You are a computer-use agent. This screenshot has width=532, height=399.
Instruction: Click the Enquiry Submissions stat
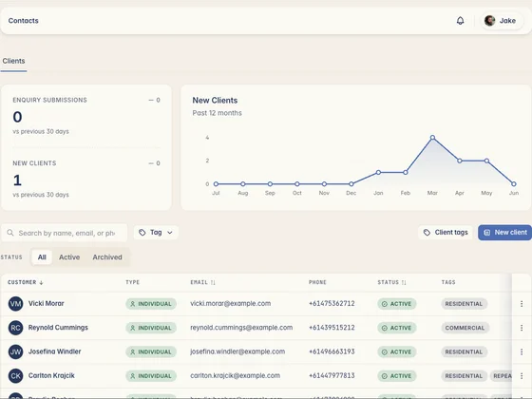tap(49, 100)
